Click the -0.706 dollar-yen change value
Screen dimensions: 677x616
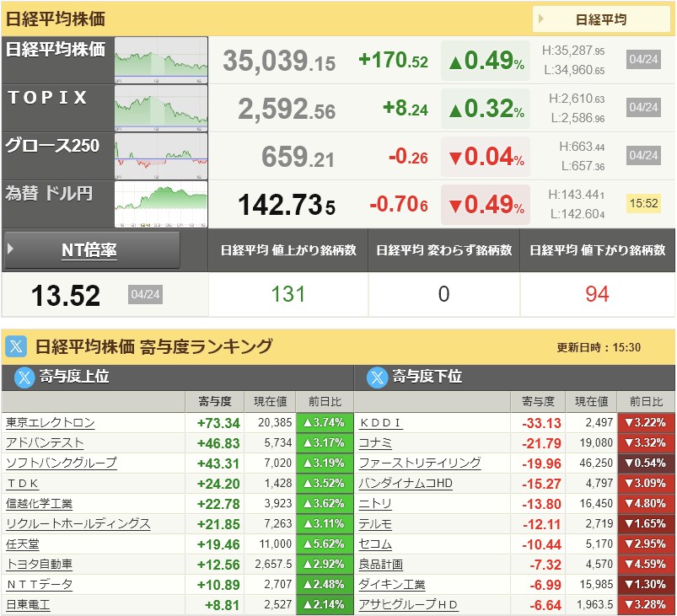tap(400, 204)
